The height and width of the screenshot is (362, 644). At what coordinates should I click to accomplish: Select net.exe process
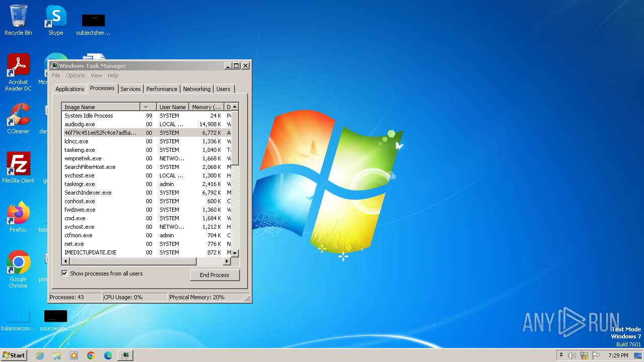point(146,244)
